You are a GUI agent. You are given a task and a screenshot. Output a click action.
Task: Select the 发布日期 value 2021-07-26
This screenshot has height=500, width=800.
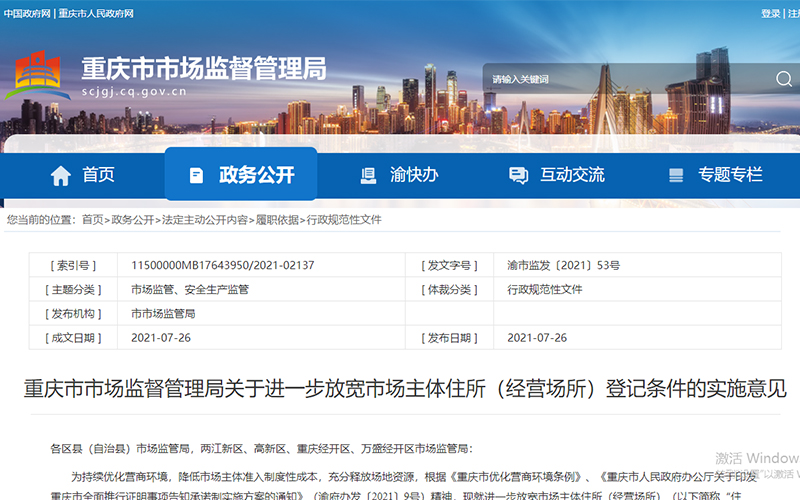click(x=537, y=338)
